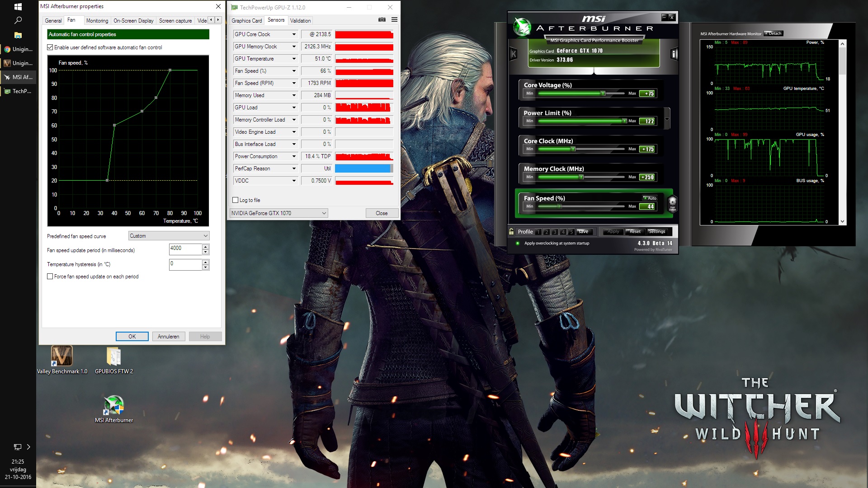Select profile slot 2 in Afterburner

[x=547, y=232]
